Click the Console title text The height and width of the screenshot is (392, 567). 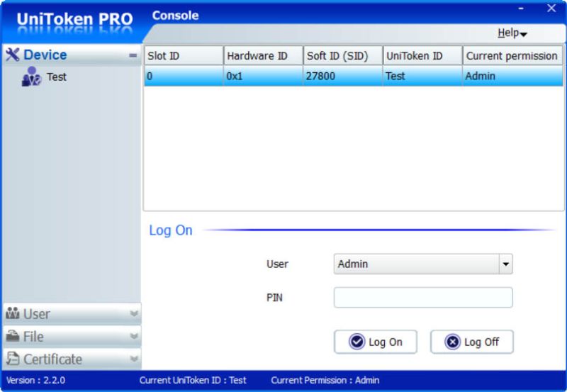[175, 16]
